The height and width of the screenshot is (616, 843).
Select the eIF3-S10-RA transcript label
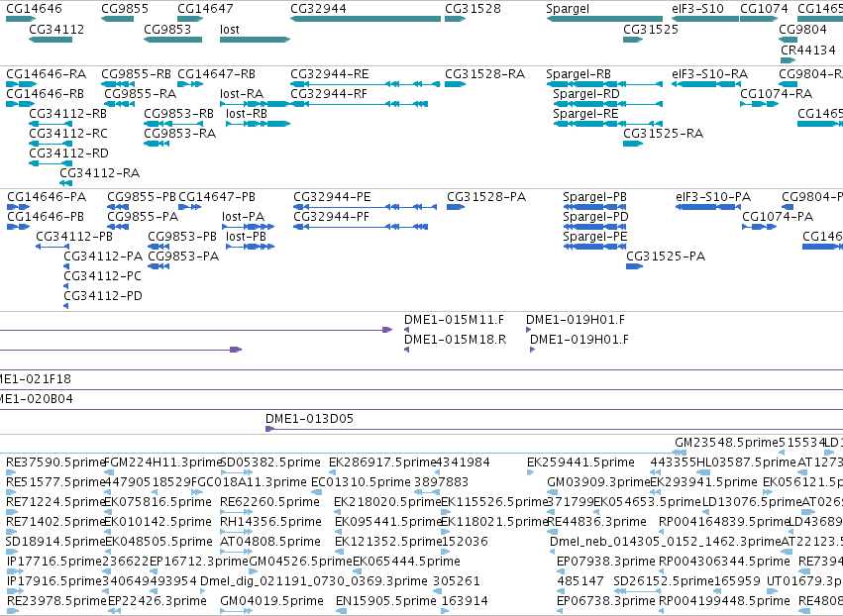710,73
